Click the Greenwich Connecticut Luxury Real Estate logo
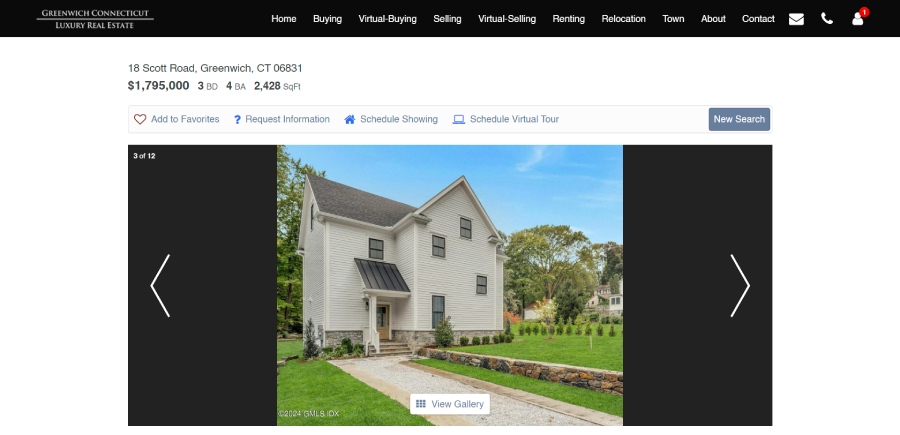The height and width of the screenshot is (435, 900). click(x=95, y=19)
